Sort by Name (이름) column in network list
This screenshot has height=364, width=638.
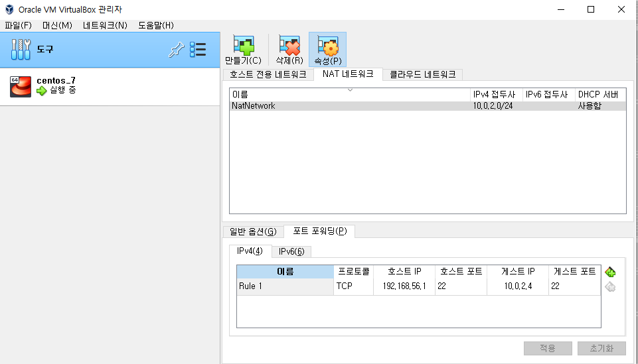click(350, 94)
